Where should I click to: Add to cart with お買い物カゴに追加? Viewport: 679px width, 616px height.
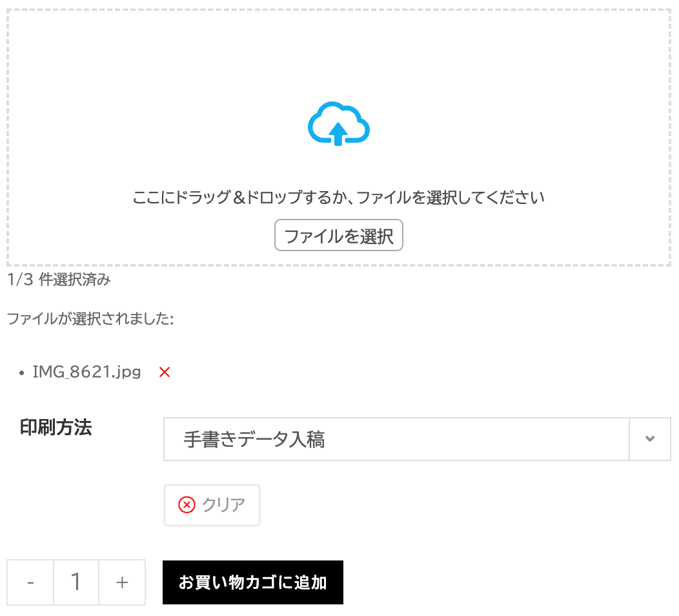(253, 582)
